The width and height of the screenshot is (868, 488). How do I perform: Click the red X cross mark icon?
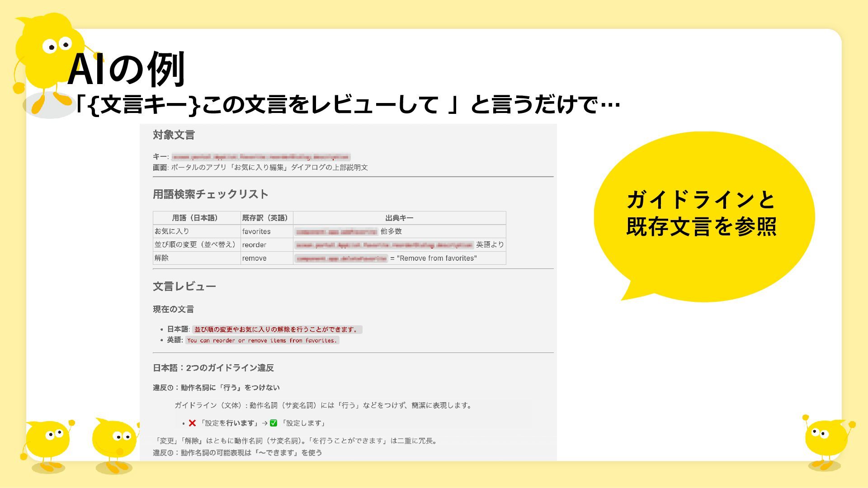point(192,423)
